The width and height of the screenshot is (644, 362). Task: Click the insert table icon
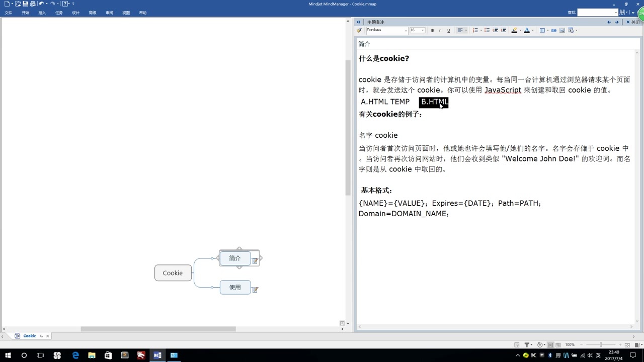coord(542,31)
